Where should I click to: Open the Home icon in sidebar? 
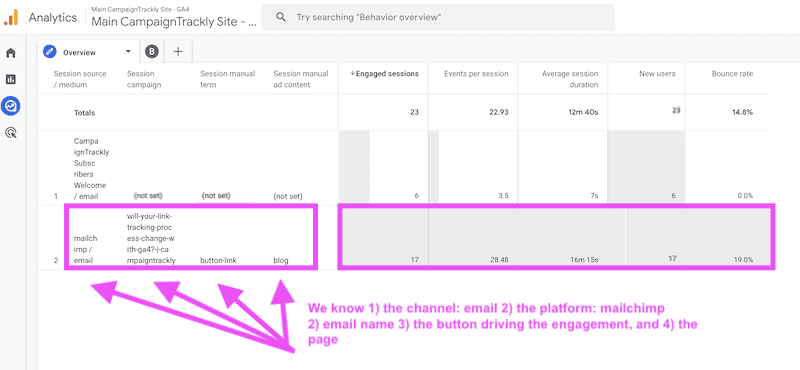pos(11,53)
